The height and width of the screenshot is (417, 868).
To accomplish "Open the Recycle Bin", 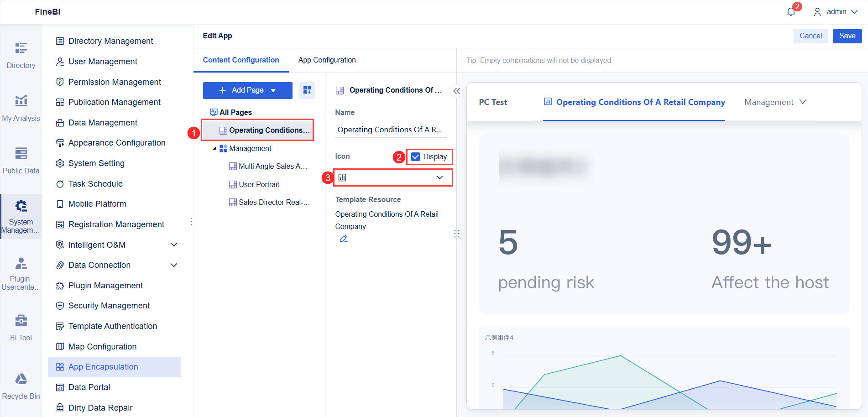I will point(21,386).
